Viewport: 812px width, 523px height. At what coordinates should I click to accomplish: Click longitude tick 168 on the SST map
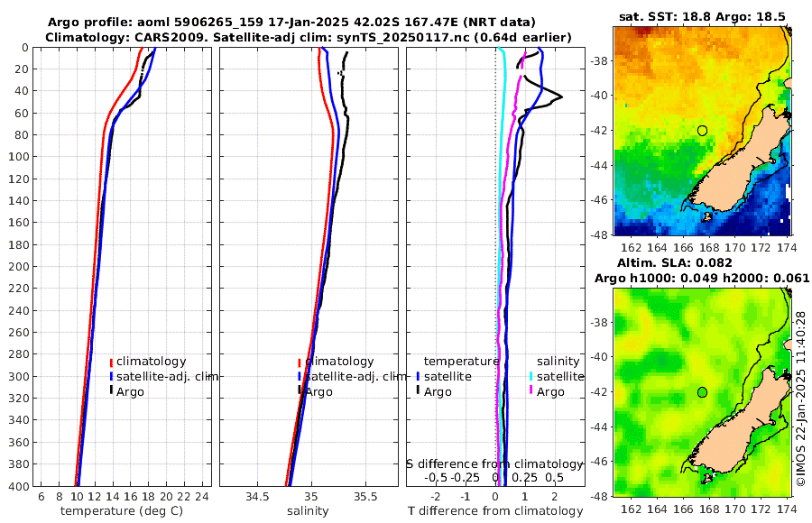pyautogui.click(x=709, y=247)
